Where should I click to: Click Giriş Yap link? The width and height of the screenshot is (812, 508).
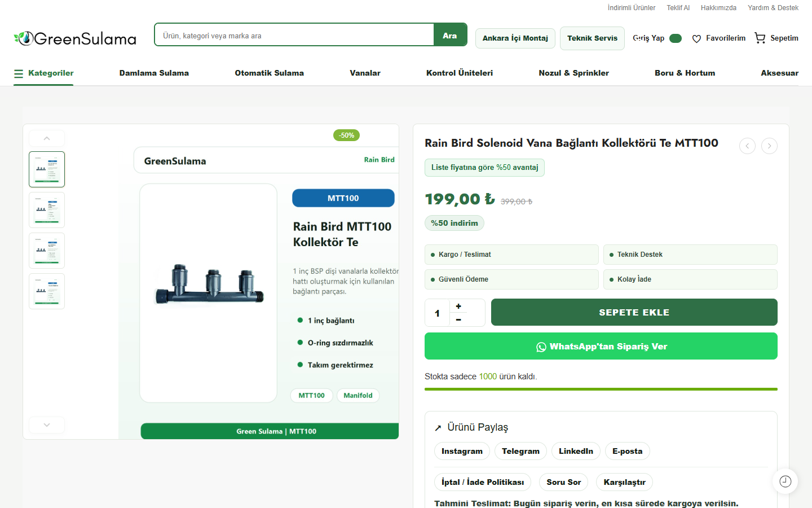pos(648,38)
